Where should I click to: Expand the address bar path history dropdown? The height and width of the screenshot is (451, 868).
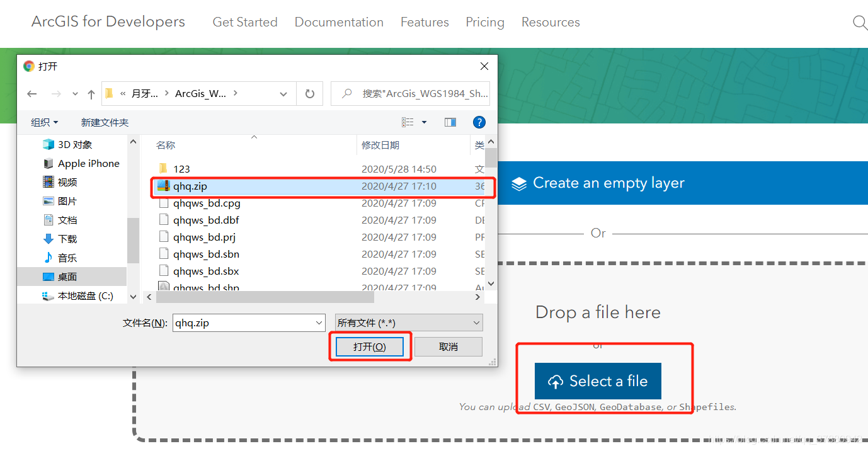pyautogui.click(x=283, y=94)
